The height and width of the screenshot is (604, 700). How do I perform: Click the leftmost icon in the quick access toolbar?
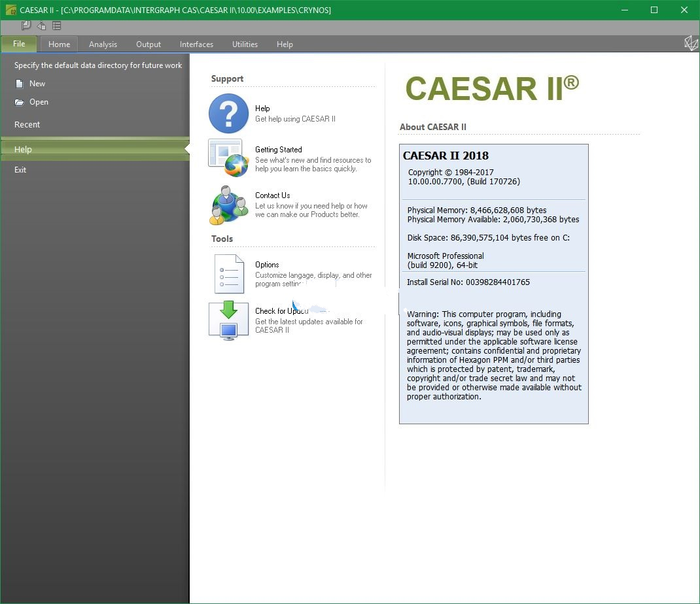(26, 25)
